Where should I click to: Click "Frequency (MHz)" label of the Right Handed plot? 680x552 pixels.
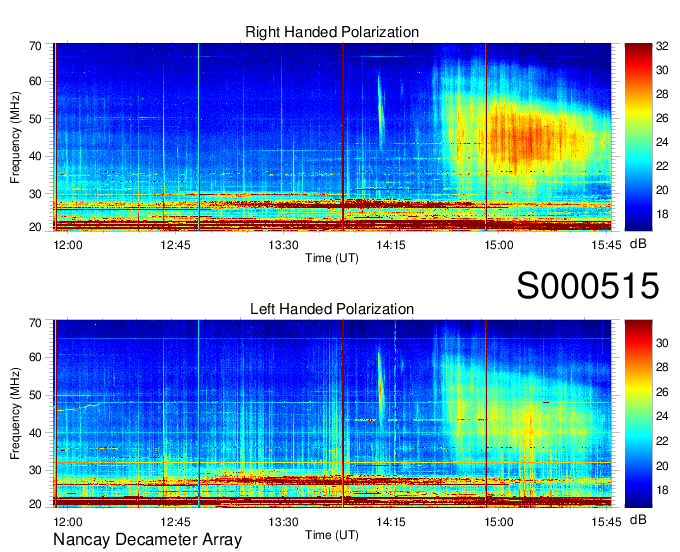click(x=15, y=137)
